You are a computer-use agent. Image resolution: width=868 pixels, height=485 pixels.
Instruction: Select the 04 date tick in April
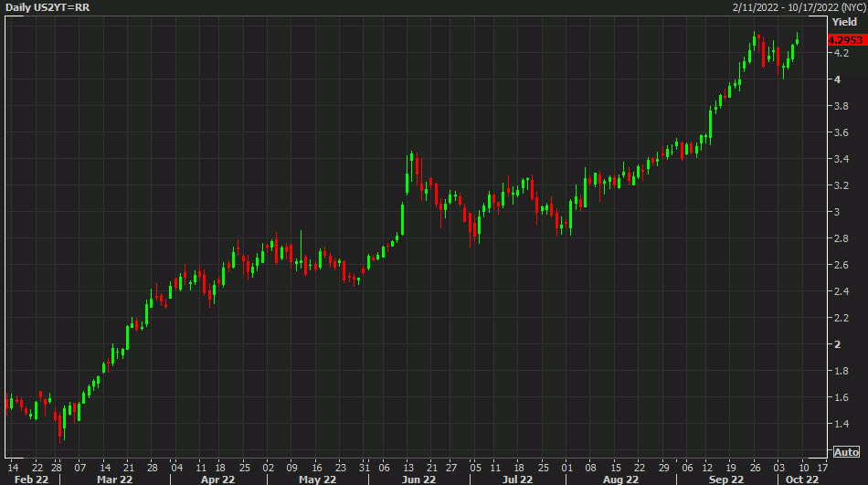176,468
